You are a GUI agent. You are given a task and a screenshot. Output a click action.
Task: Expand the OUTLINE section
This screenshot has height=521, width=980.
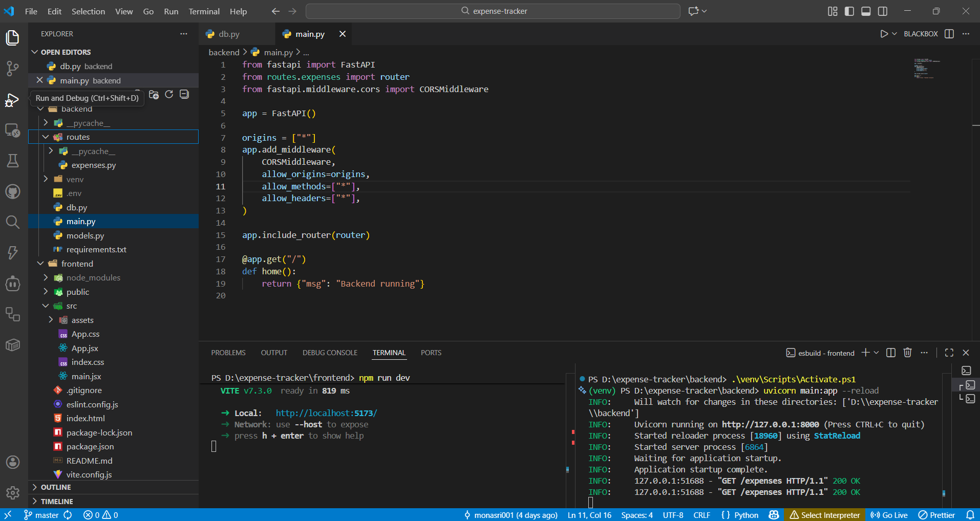pyautogui.click(x=56, y=487)
